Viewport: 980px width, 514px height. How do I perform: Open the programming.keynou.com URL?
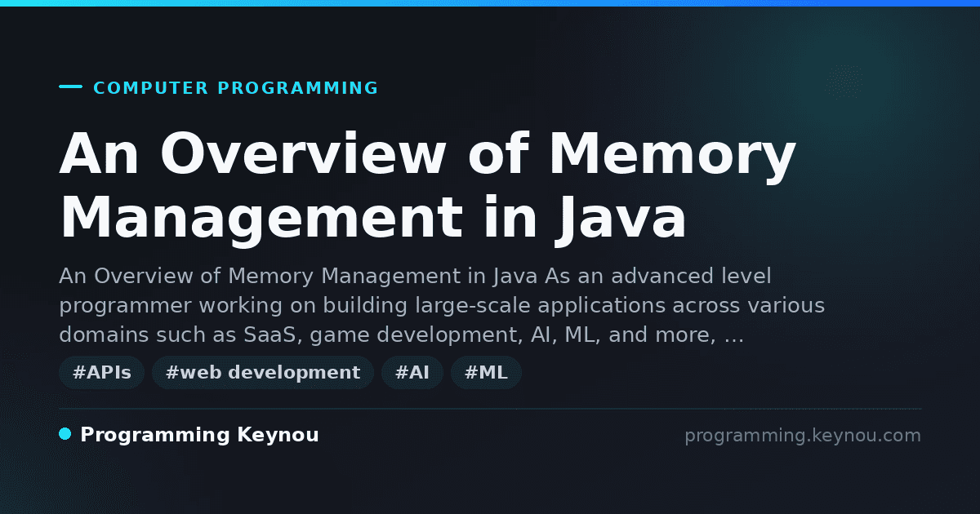[803, 436]
